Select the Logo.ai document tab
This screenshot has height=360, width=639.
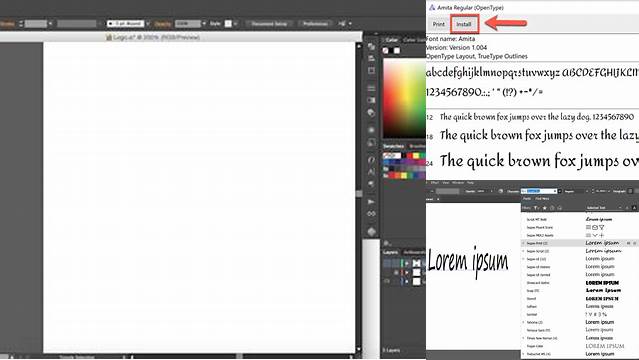click(153, 37)
